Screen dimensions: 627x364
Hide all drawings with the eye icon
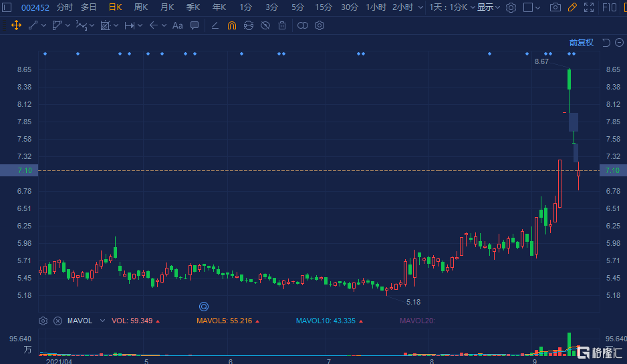click(x=265, y=25)
